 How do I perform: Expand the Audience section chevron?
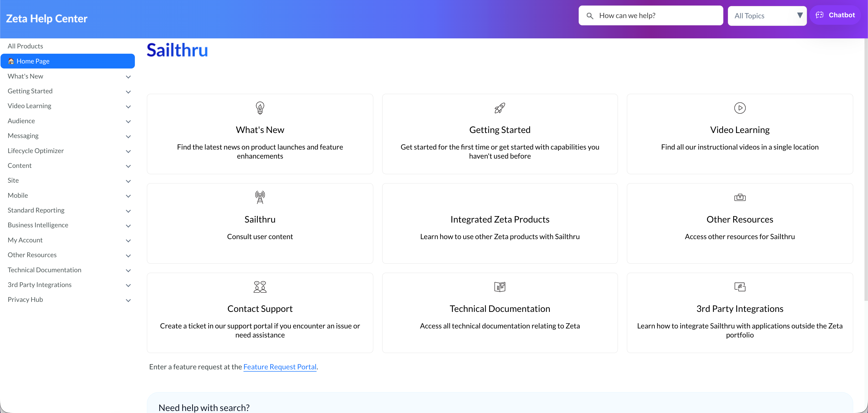point(128,121)
